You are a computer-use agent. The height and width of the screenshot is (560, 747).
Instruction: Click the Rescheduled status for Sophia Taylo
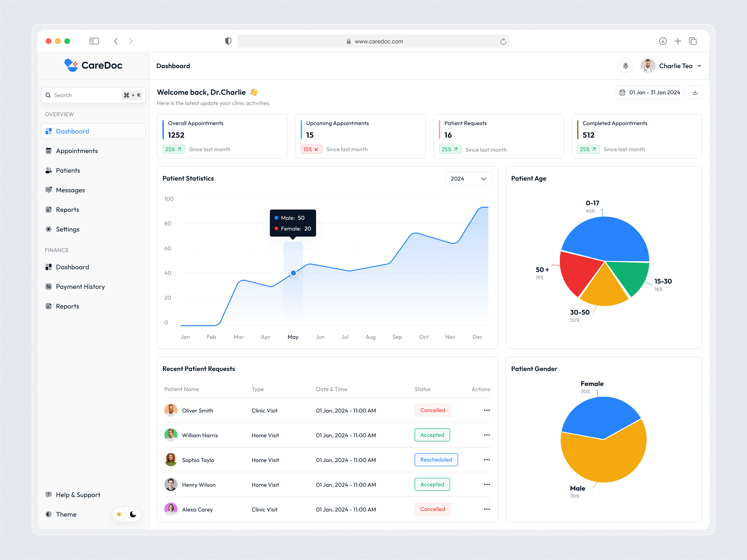coord(436,460)
